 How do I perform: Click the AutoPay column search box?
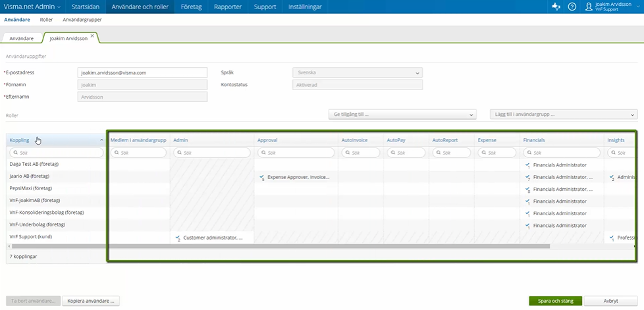[406, 153]
